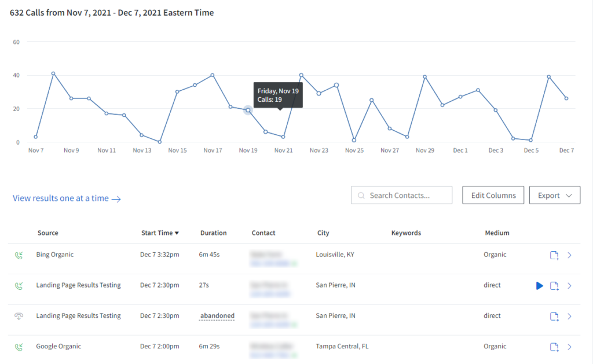Click note icon on 27s Landing Page row
The width and height of the screenshot is (593, 364).
pos(554,286)
